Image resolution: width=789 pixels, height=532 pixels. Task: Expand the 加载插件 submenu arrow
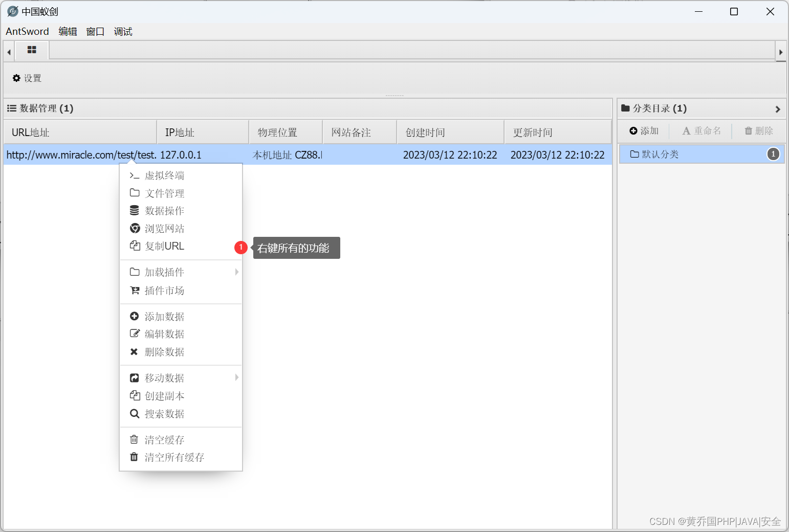click(x=237, y=272)
